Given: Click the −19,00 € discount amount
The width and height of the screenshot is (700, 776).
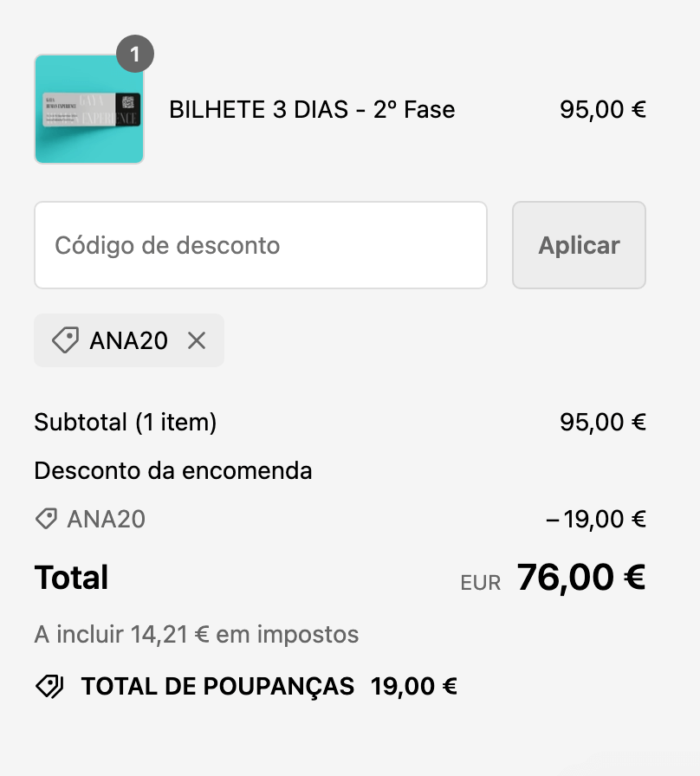Looking at the screenshot, I should coord(596,519).
